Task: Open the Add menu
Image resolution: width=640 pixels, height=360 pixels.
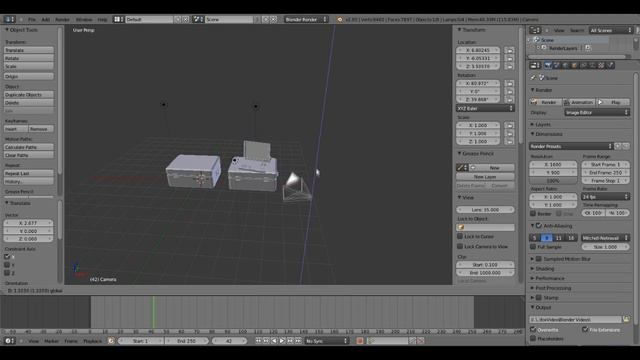Action: (x=45, y=19)
